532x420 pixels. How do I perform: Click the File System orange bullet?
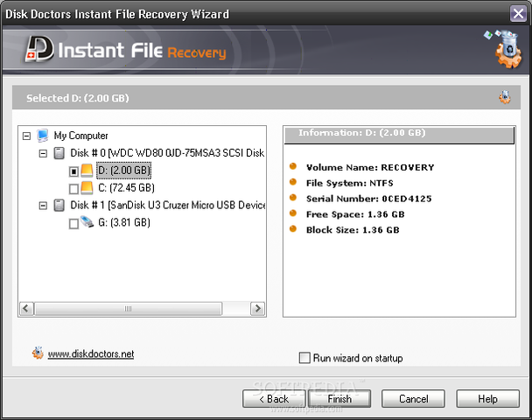(293, 182)
